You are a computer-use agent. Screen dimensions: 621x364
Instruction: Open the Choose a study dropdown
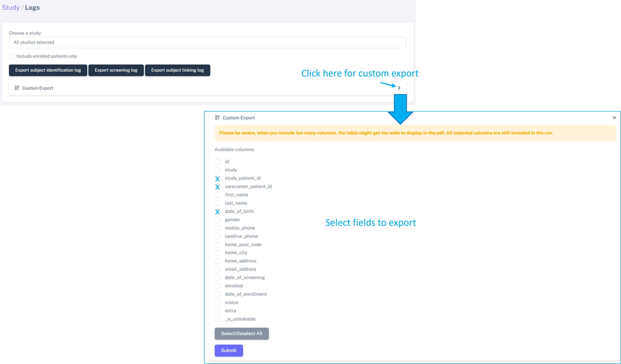point(207,42)
